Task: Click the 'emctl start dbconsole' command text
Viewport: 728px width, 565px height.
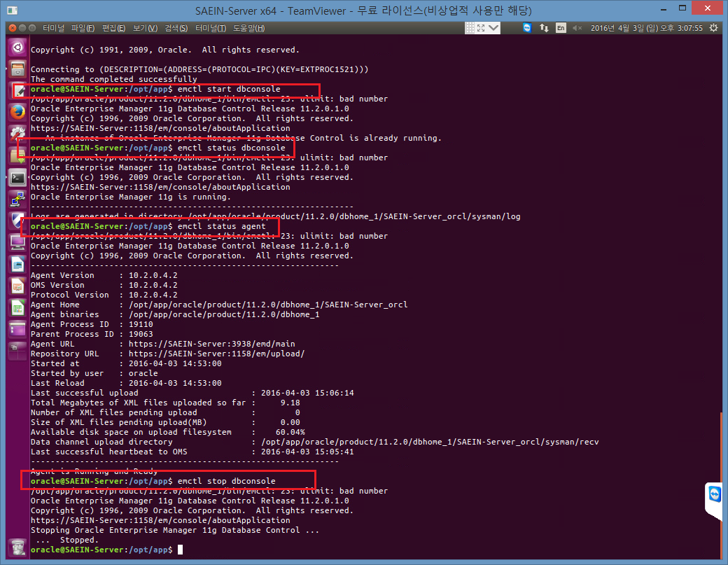Action: [229, 89]
